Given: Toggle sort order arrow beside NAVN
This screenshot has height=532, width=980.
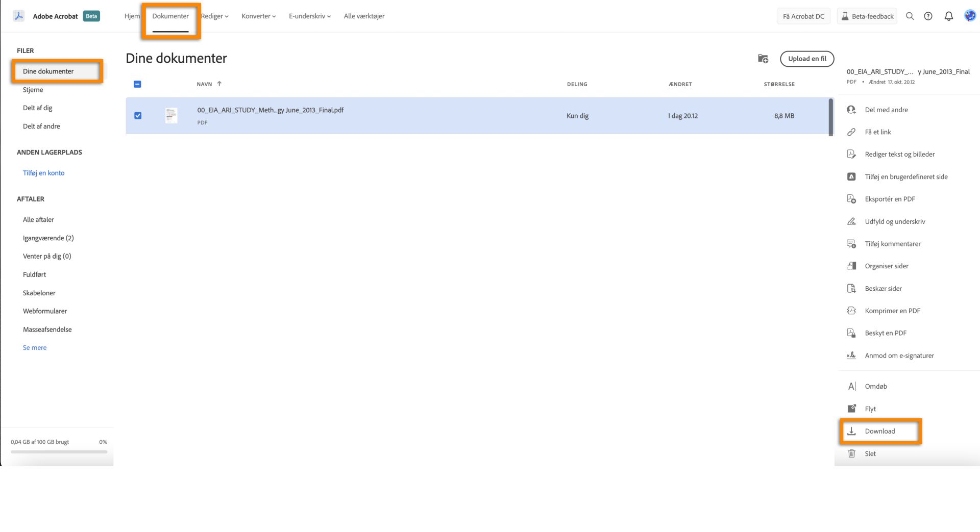Looking at the screenshot, I should click(219, 84).
